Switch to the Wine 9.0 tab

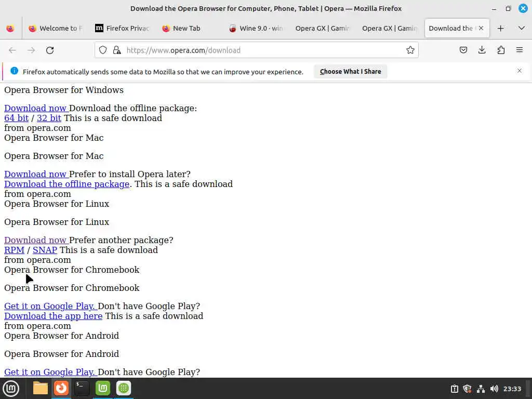pos(256,29)
